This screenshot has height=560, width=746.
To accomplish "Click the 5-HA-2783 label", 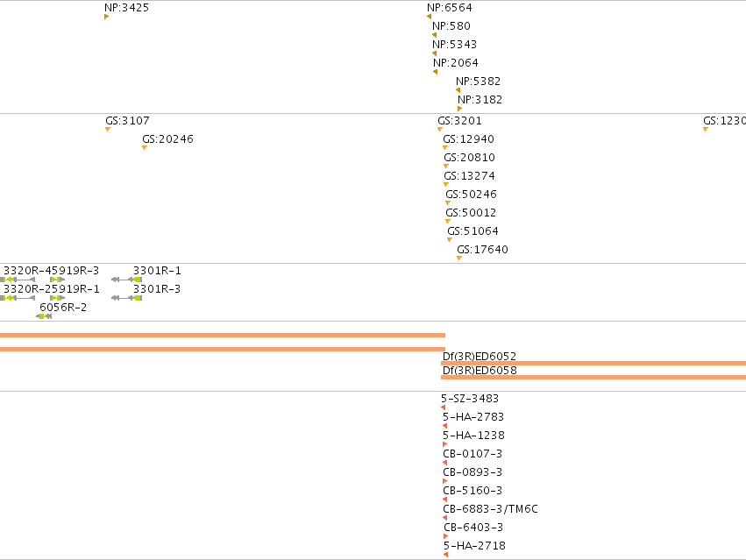I will pyautogui.click(x=473, y=417).
